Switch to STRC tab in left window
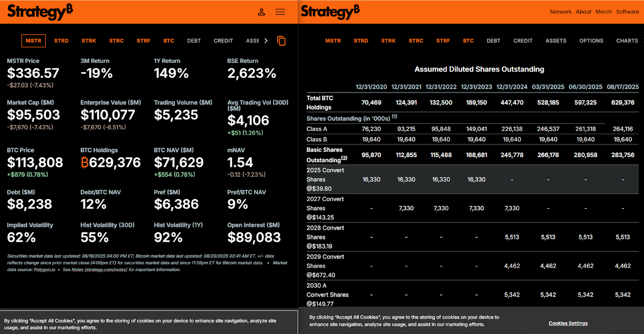The width and height of the screenshot is (644, 334). [116, 41]
